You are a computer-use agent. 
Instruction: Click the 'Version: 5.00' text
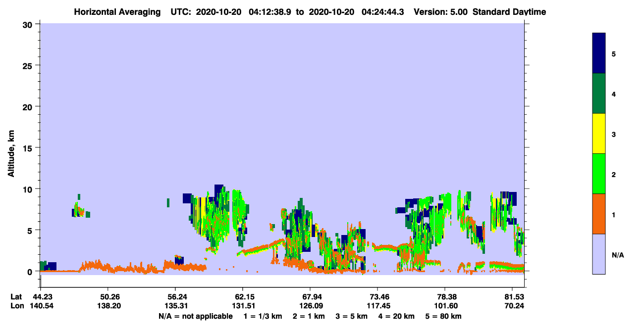[440, 12]
